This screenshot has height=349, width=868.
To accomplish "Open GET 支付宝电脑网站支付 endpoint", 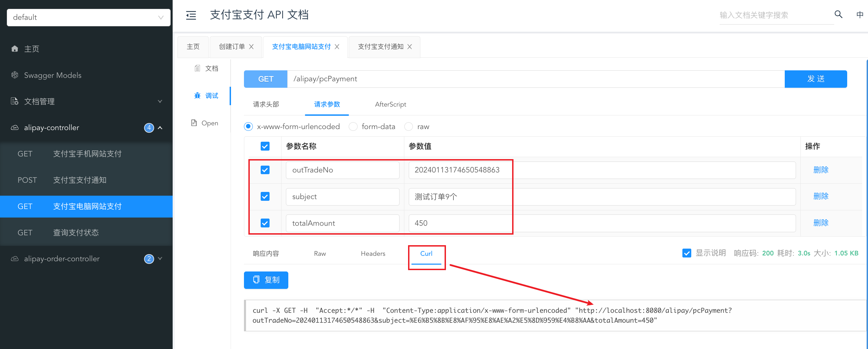I will coord(86,207).
